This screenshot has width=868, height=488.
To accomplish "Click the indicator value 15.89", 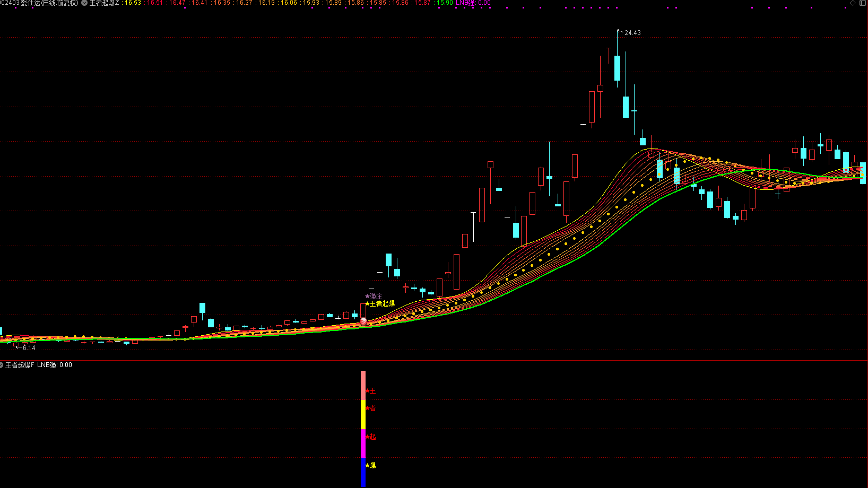I will tap(333, 3).
